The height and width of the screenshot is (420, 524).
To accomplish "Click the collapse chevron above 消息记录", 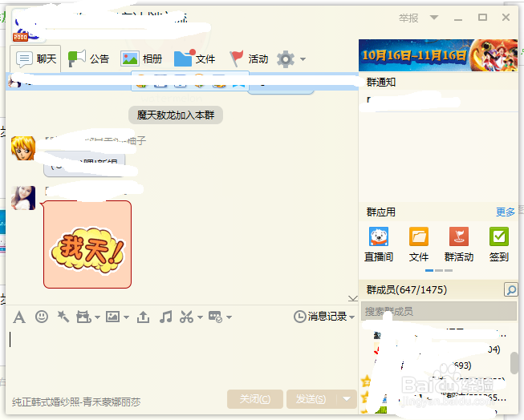I will tap(353, 298).
